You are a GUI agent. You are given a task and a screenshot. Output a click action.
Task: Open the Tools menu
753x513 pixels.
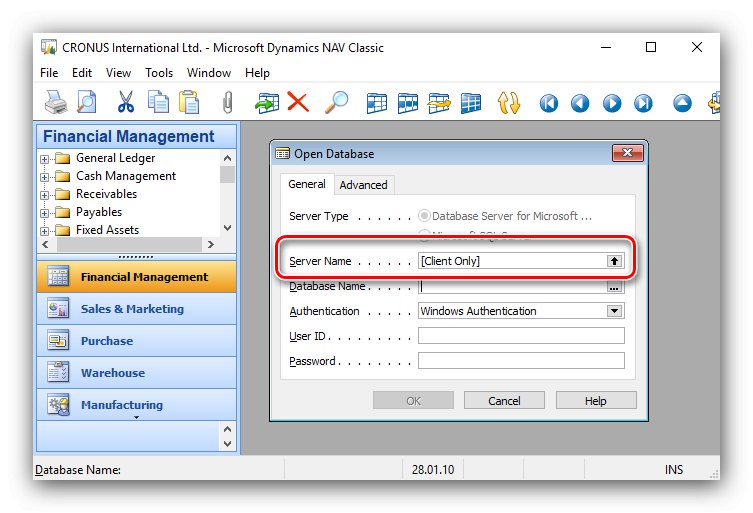point(159,73)
